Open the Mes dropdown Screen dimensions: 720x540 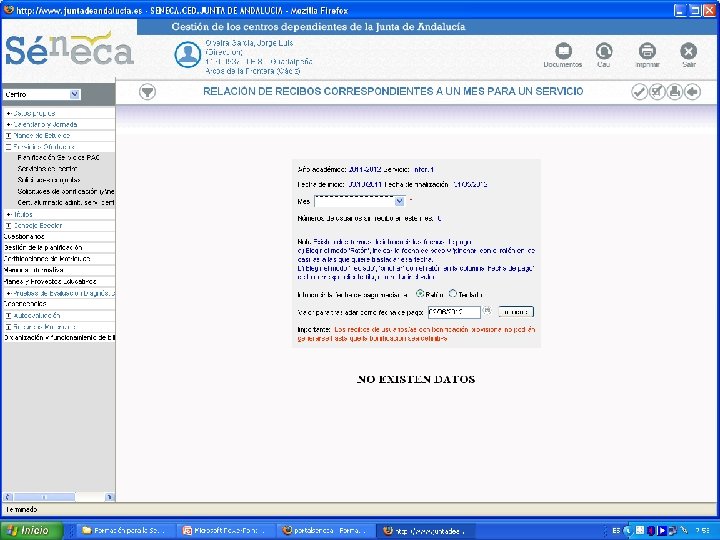coord(359,201)
